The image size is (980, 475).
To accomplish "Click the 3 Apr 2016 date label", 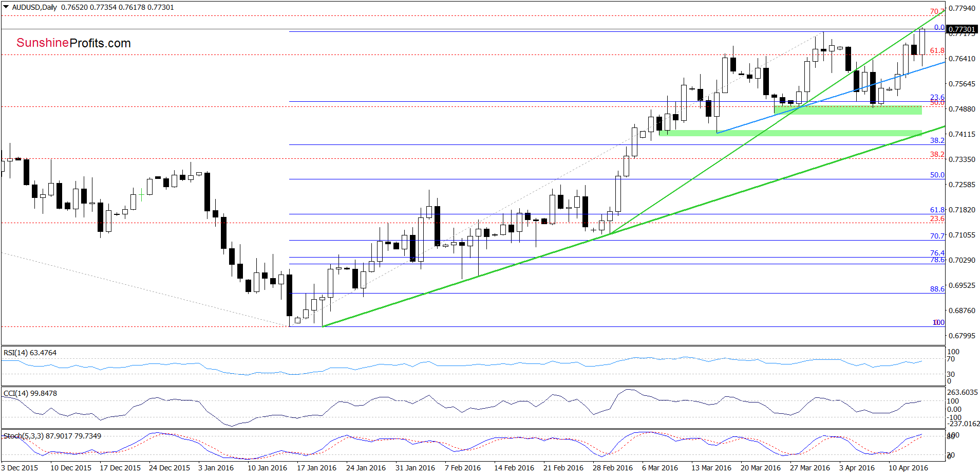I will click(857, 468).
